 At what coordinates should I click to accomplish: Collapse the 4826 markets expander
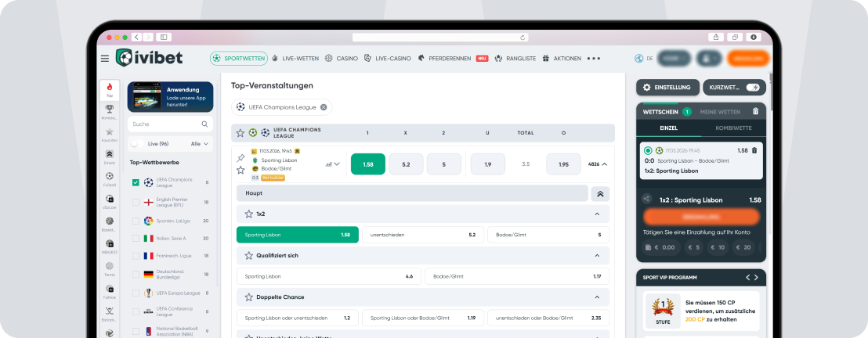click(x=597, y=164)
